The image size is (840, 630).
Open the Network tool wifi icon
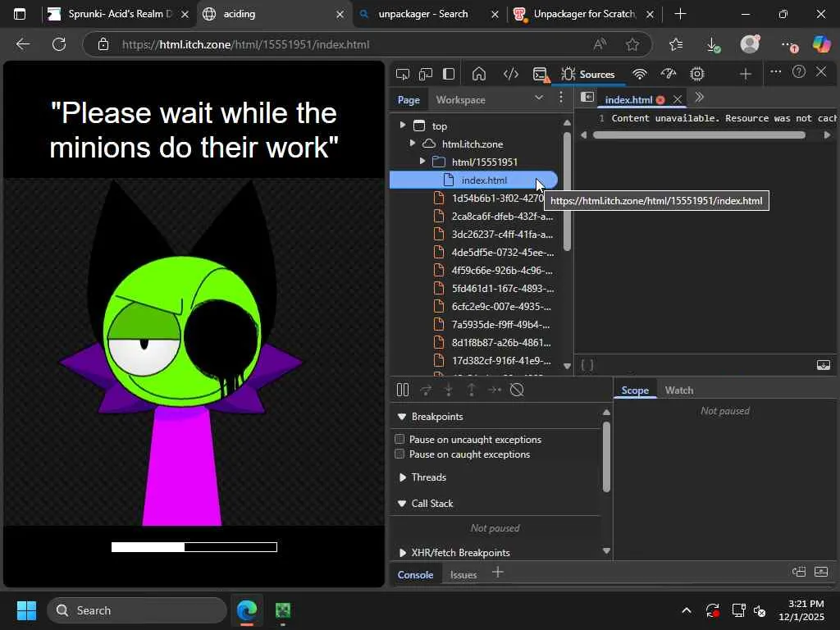[x=639, y=74]
